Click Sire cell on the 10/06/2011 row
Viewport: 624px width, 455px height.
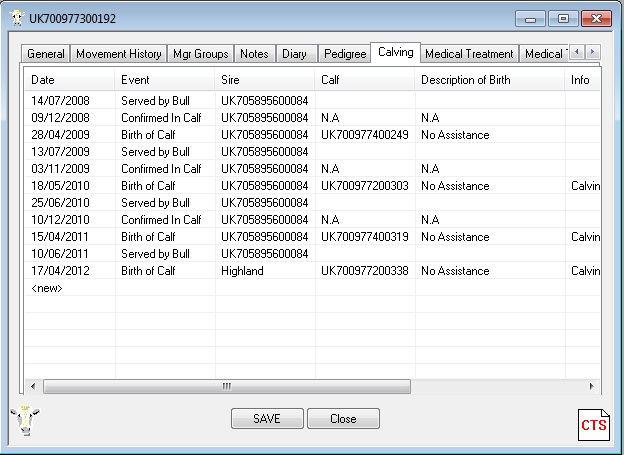pos(265,254)
